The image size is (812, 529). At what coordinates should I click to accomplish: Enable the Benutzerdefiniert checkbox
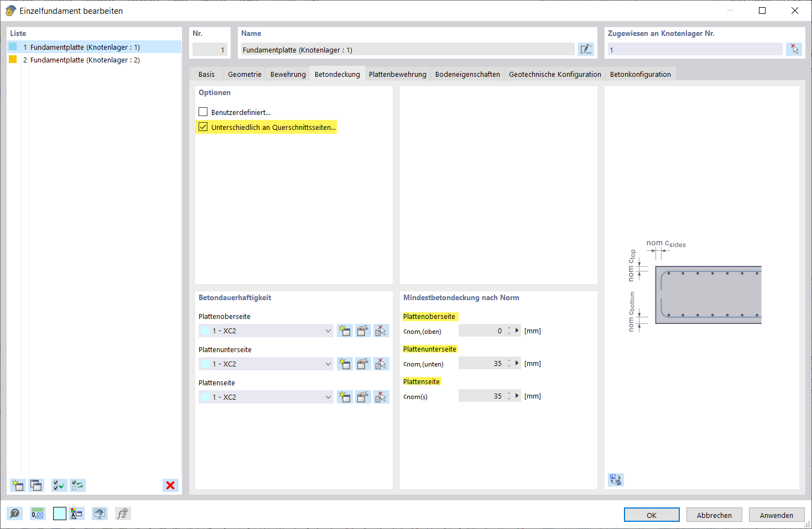pyautogui.click(x=203, y=112)
